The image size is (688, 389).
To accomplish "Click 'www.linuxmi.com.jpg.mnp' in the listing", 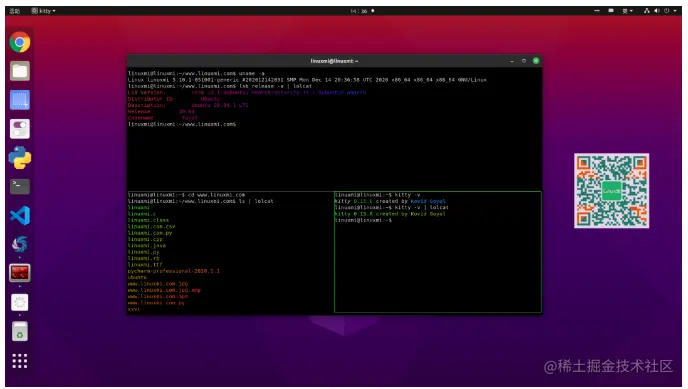I will click(x=164, y=290).
